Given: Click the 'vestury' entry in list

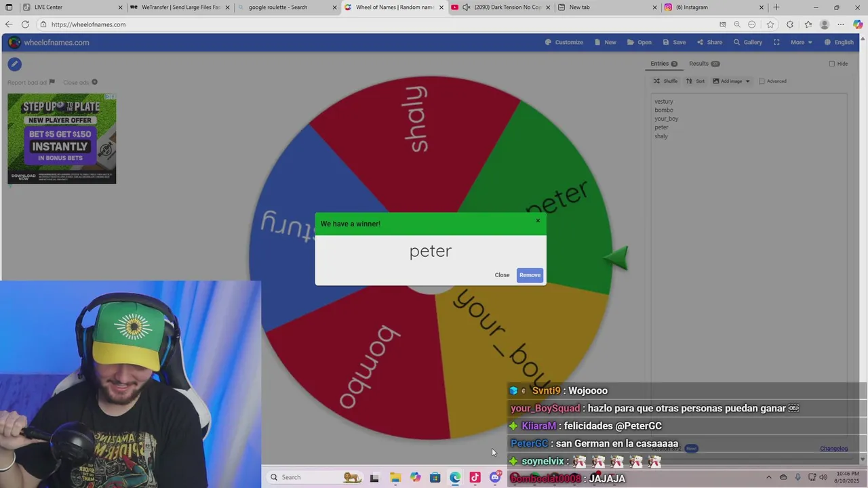Looking at the screenshot, I should (x=664, y=102).
